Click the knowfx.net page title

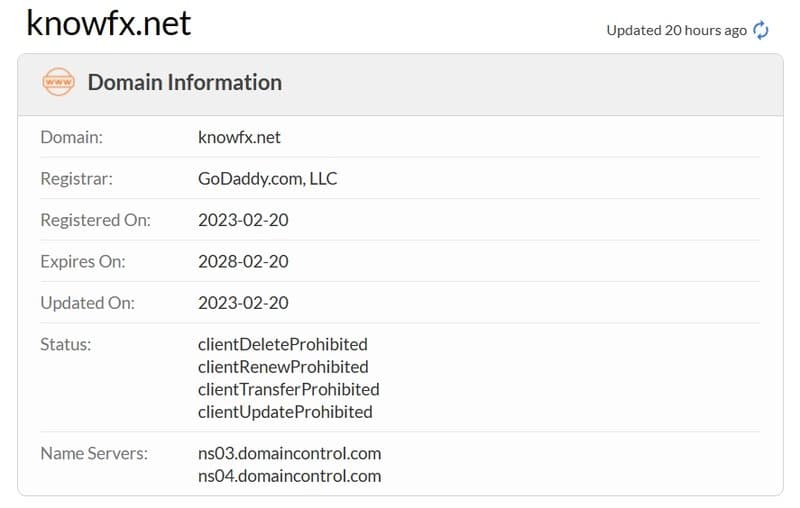click(x=108, y=23)
